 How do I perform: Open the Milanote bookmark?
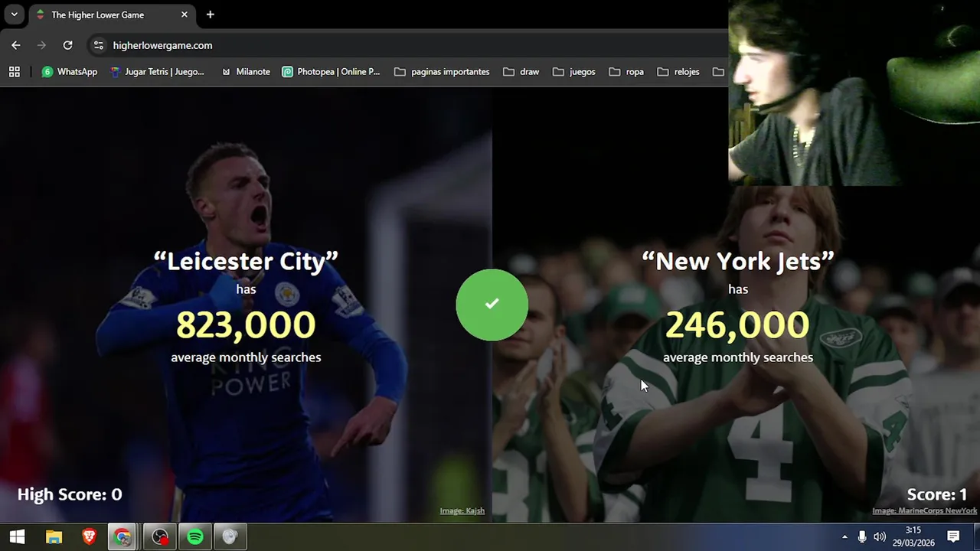coord(245,72)
